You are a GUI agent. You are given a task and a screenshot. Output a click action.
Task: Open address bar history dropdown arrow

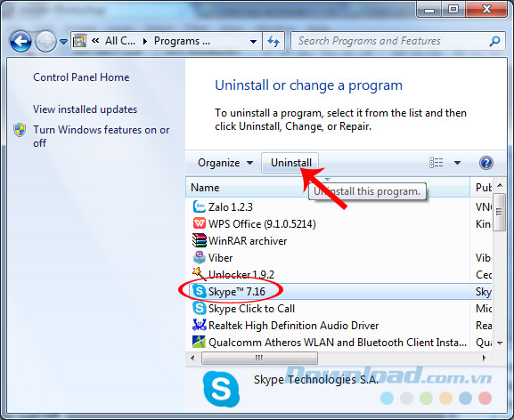click(x=253, y=42)
